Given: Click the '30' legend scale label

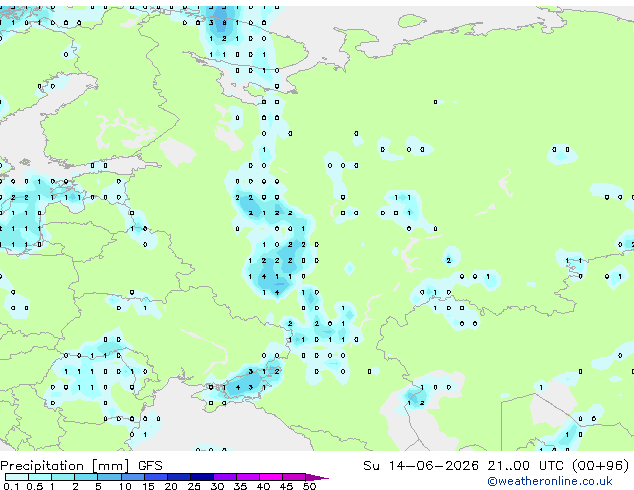Looking at the screenshot, I should tap(217, 486).
